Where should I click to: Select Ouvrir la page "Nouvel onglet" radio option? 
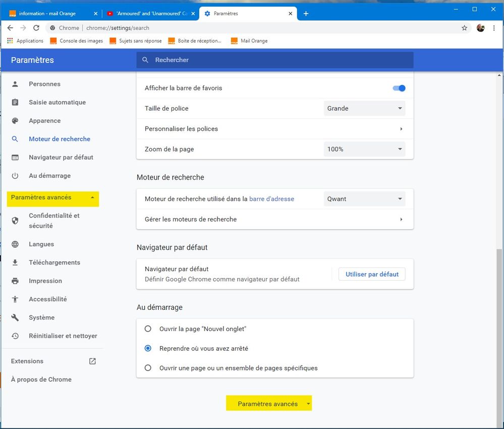(x=148, y=329)
